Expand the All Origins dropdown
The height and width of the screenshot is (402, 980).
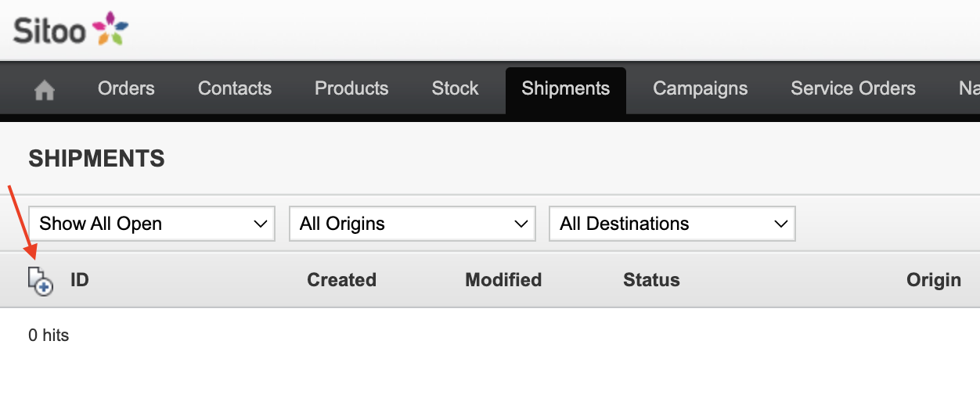[413, 224]
